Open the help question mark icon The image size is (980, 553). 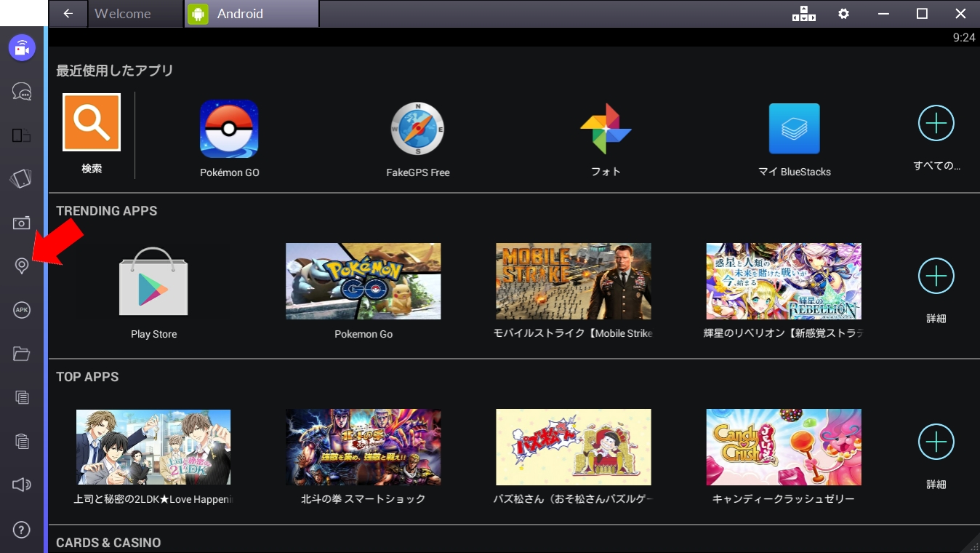point(22,530)
